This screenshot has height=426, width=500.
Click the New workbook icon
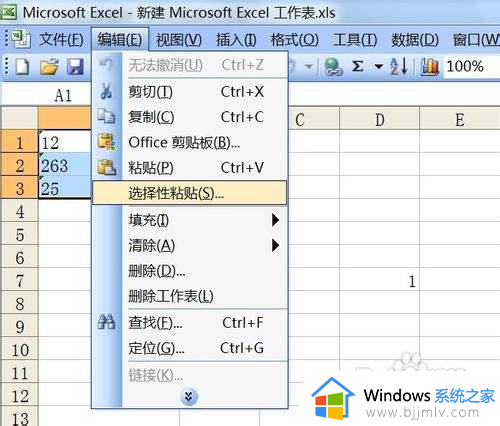tap(22, 66)
